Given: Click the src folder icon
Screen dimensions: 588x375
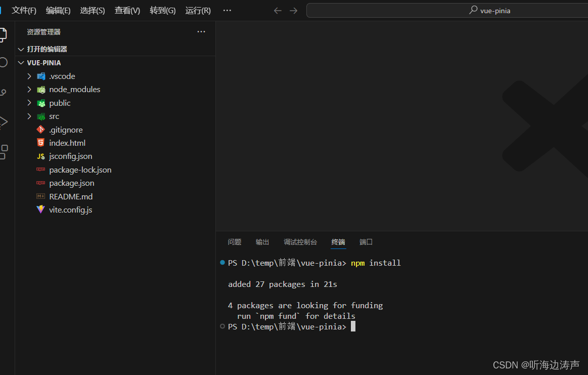Looking at the screenshot, I should click(41, 117).
